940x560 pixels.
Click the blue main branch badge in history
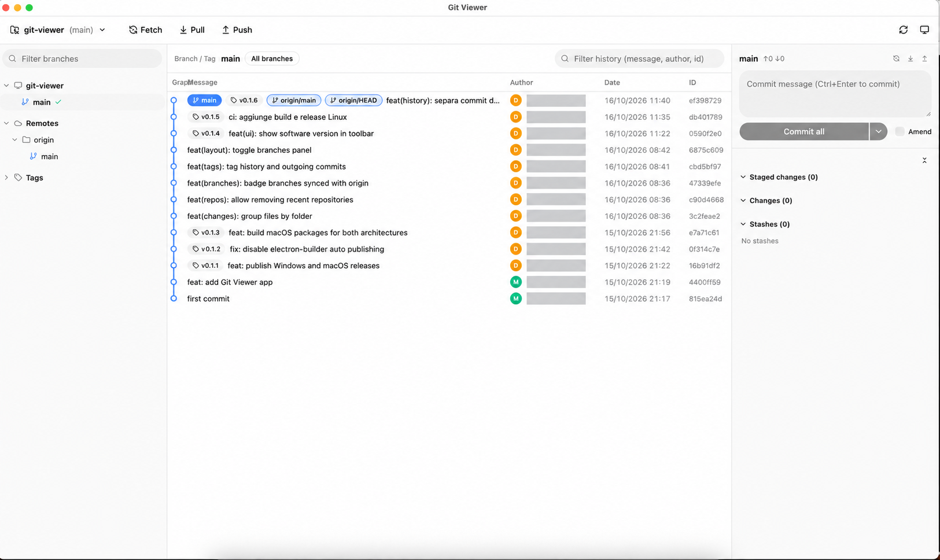[x=204, y=100]
